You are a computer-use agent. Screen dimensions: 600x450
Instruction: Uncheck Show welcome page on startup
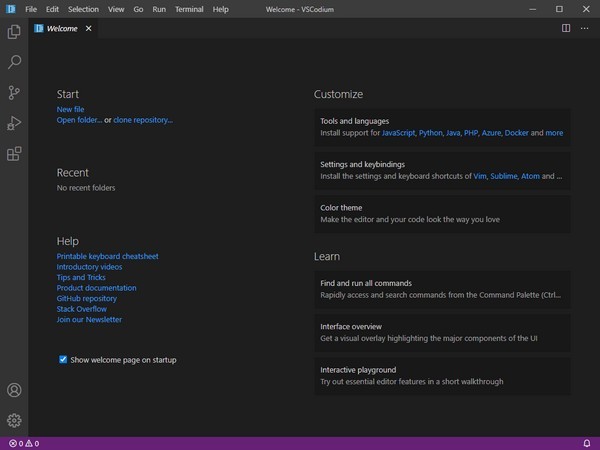click(63, 359)
